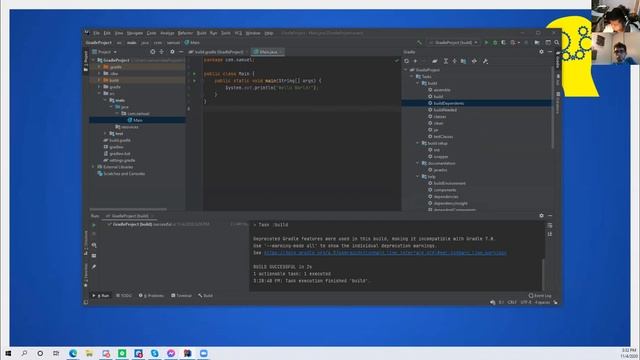Open the Build tool window button
640x360 pixels.
point(205,296)
